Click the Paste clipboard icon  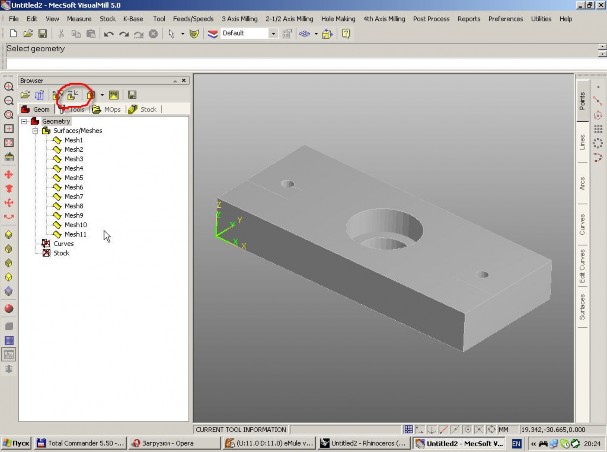(91, 34)
